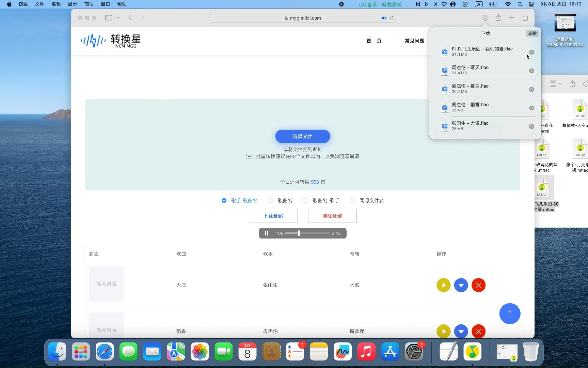Open Spotlight search in menu bar
The width and height of the screenshot is (588, 368).
coord(520,4)
